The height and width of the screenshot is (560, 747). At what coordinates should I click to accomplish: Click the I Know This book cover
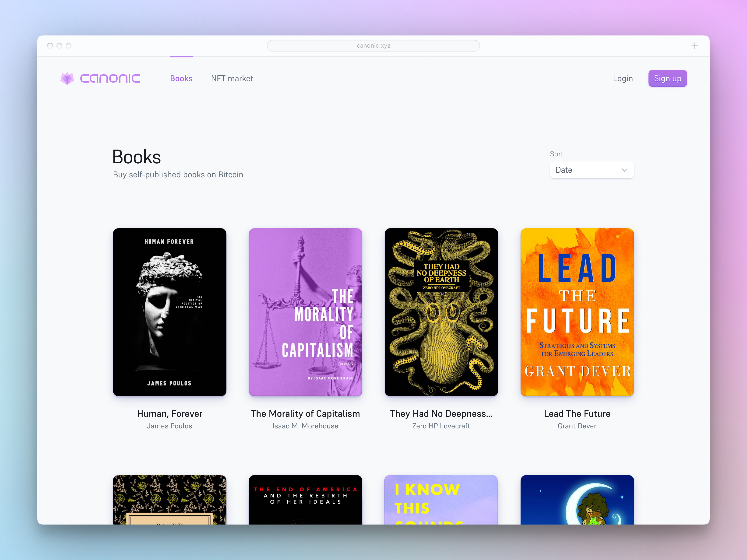point(441,500)
